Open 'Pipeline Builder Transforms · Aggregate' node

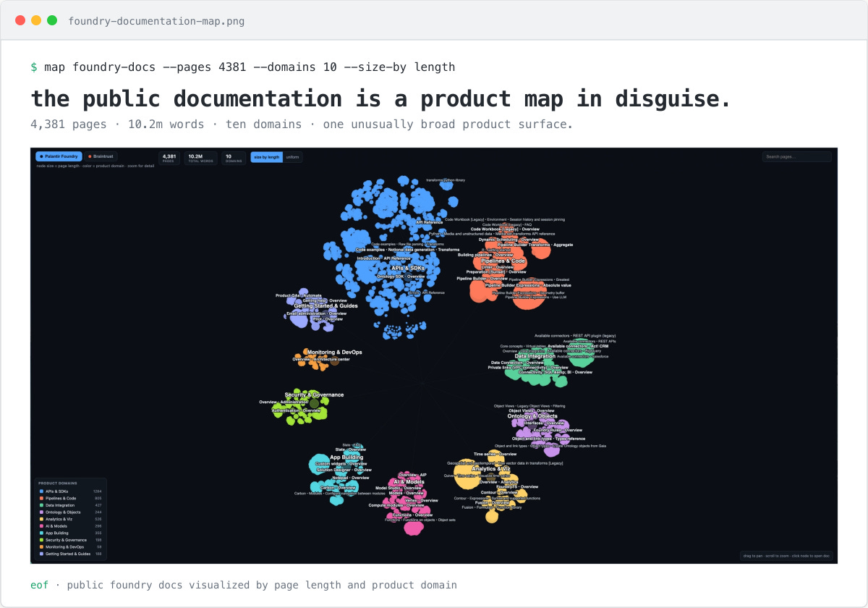pos(535,245)
